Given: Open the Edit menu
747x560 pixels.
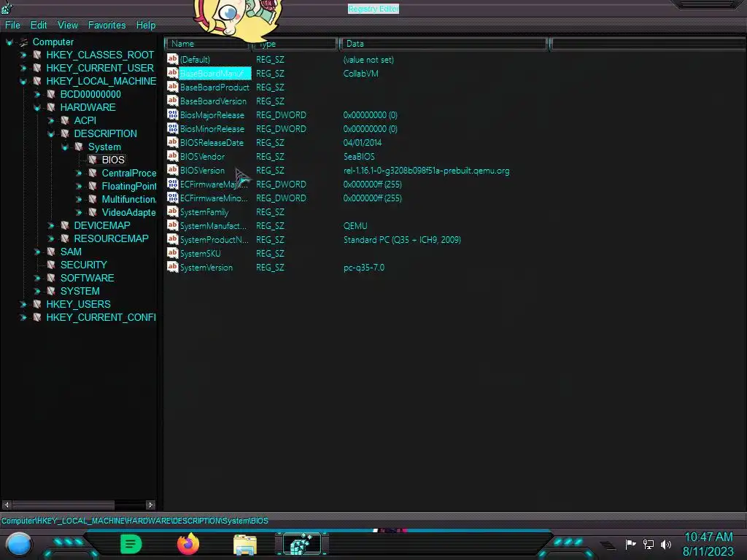Looking at the screenshot, I should click(39, 26).
